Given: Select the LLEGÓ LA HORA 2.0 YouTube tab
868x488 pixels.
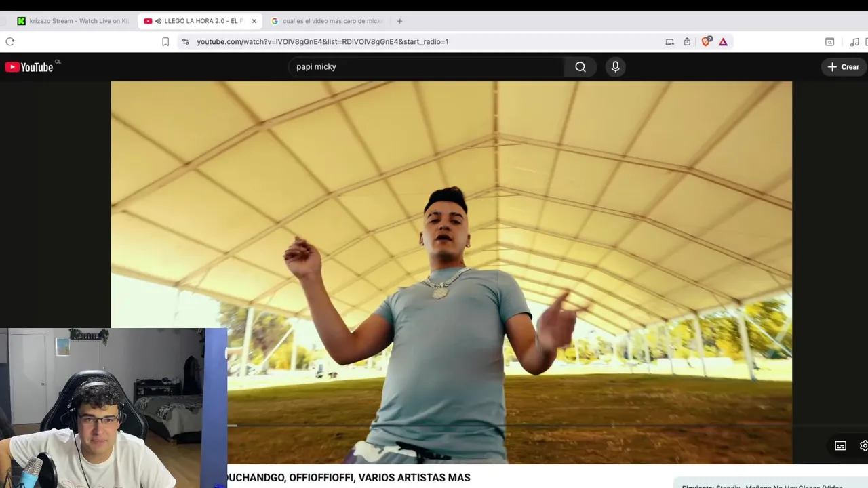Looking at the screenshot, I should click(200, 21).
